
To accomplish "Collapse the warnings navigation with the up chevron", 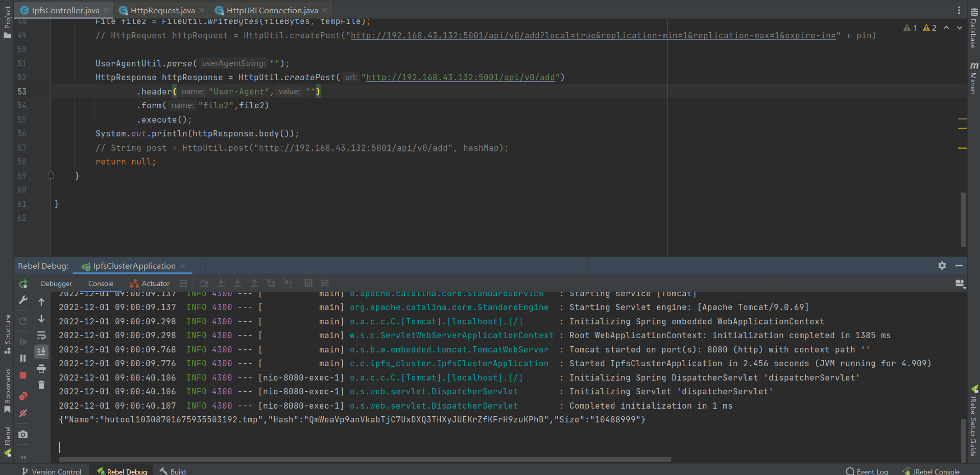I will [x=947, y=28].
